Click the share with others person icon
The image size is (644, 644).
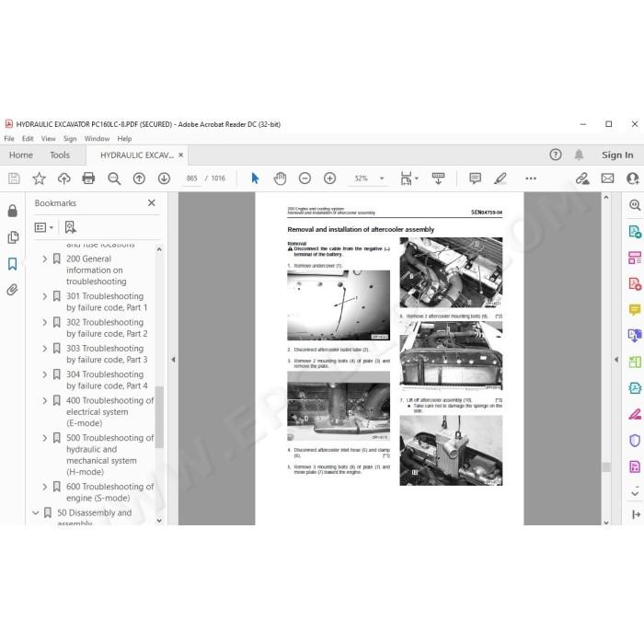coord(633,178)
